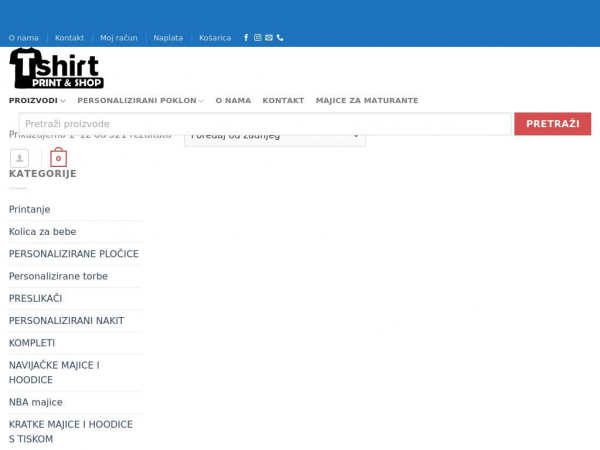Select the PERSONALIZIRANI NAKIT category
Screen dimensions: 600x450
pyautogui.click(x=67, y=320)
